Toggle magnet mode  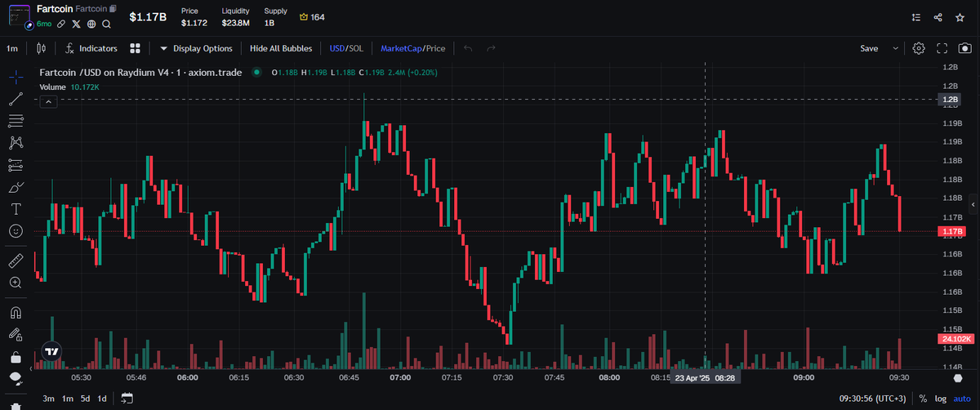[15, 313]
